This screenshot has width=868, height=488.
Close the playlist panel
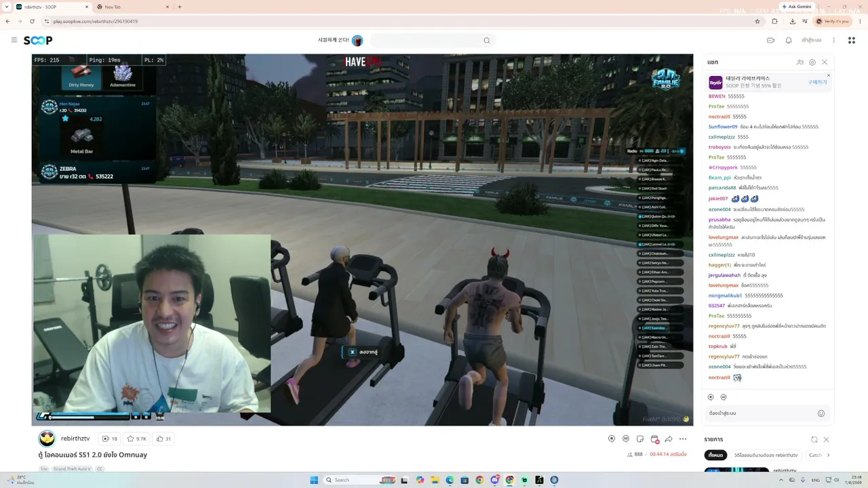pos(826,440)
